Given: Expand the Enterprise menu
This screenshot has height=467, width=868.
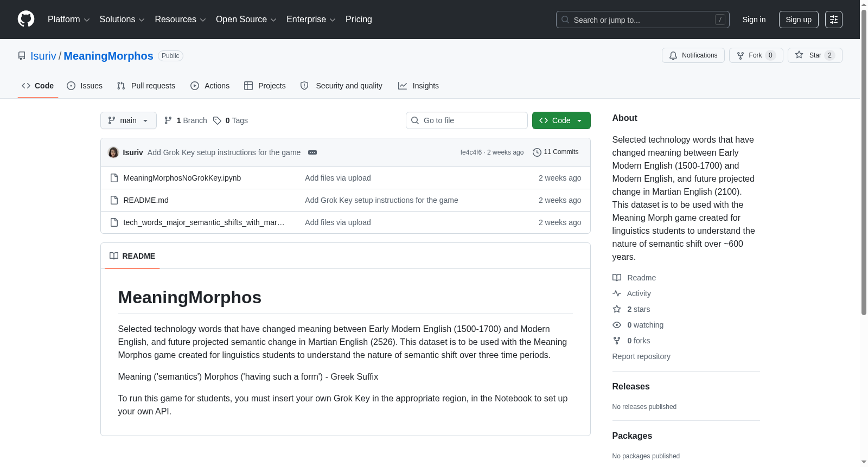Looking at the screenshot, I should coord(311,20).
